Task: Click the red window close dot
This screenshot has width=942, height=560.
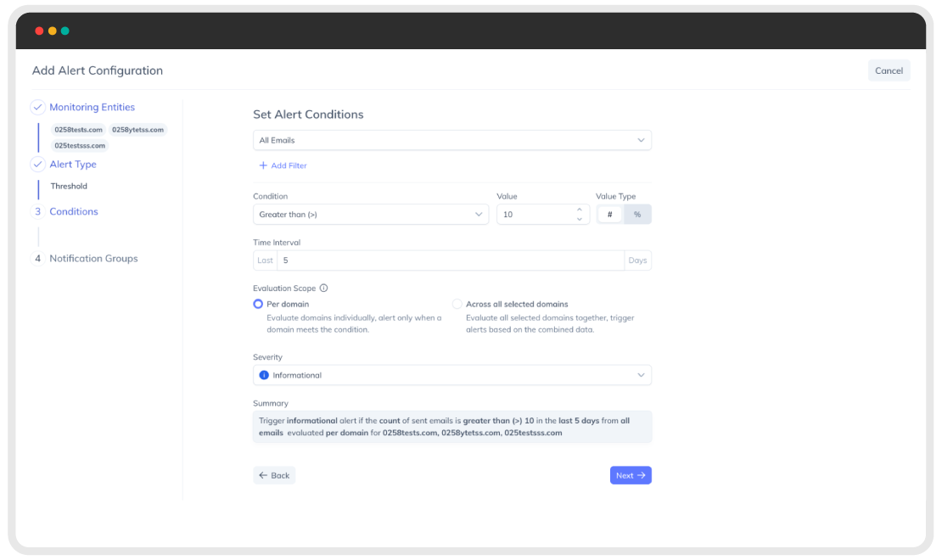Action: 39,31
